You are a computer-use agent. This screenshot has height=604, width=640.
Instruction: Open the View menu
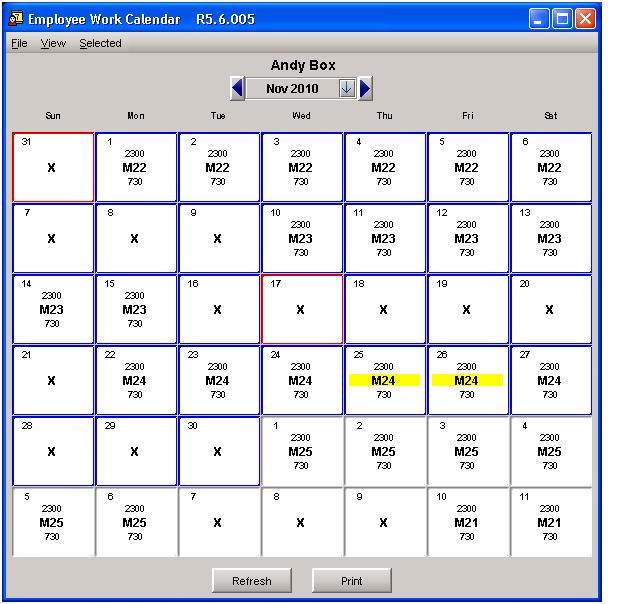coord(53,43)
